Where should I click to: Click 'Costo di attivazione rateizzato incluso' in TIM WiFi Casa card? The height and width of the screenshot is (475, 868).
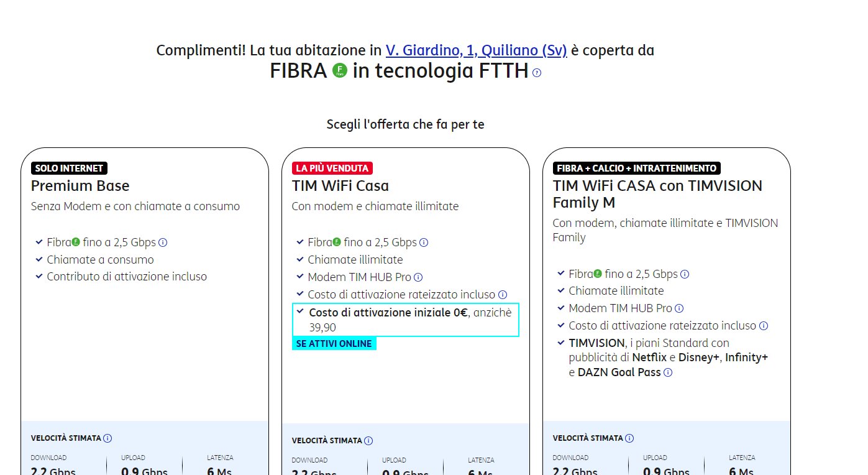click(401, 295)
